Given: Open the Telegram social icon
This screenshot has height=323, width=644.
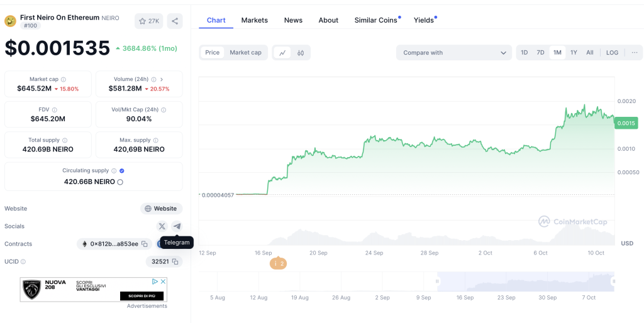Looking at the screenshot, I should click(177, 226).
